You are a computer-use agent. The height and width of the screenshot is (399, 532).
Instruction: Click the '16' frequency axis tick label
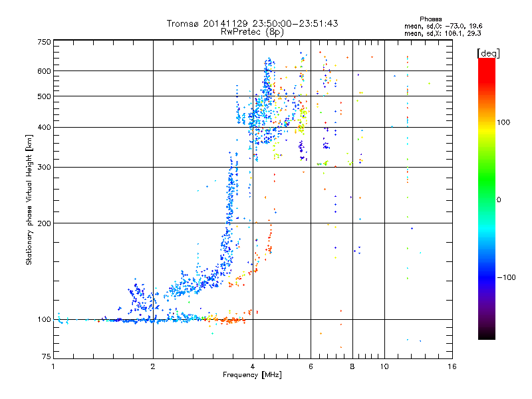[x=452, y=366]
